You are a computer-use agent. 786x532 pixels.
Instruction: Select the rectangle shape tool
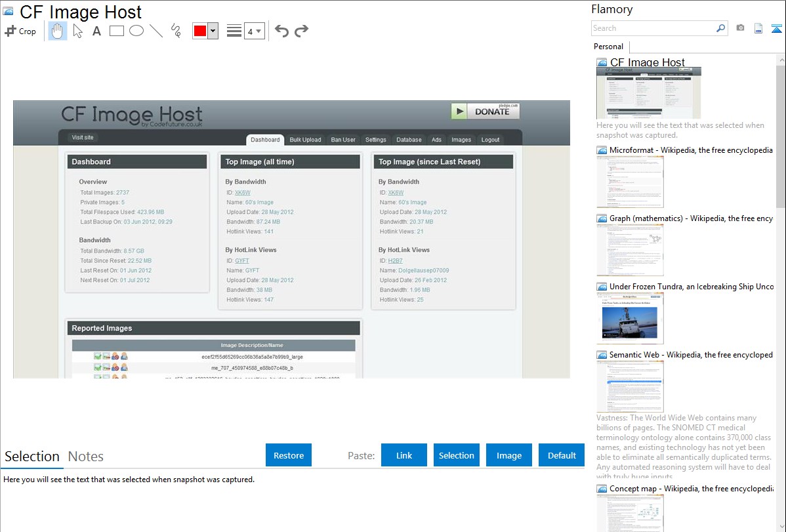coord(117,31)
